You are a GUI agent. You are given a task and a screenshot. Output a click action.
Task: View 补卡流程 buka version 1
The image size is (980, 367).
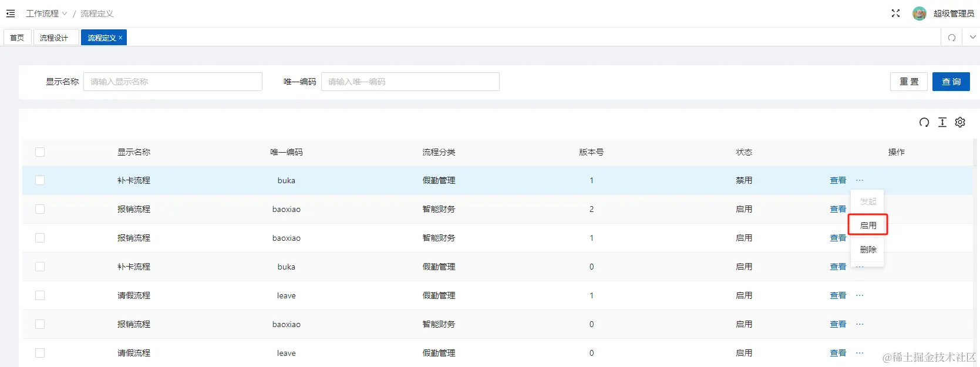coord(838,180)
